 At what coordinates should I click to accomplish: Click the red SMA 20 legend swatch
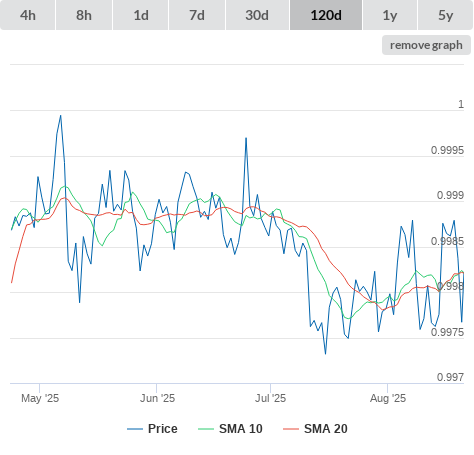291,429
